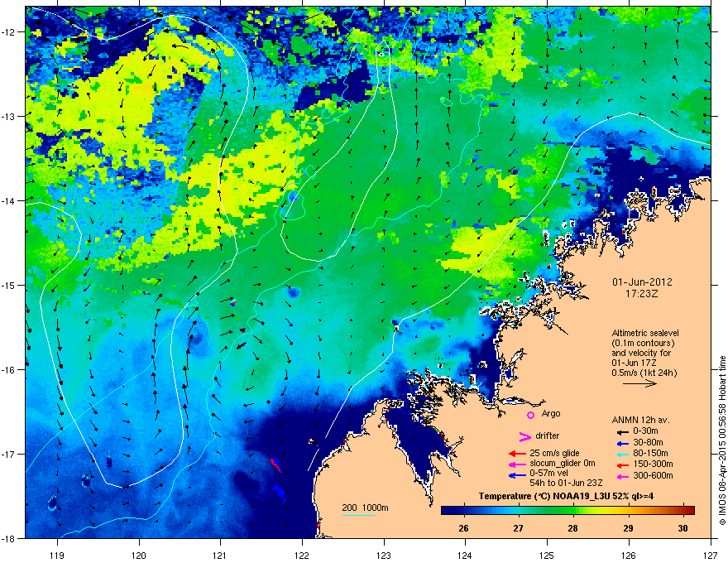Click the IMOS copyright timestamp text
The height and width of the screenshot is (563, 728).
click(722, 440)
